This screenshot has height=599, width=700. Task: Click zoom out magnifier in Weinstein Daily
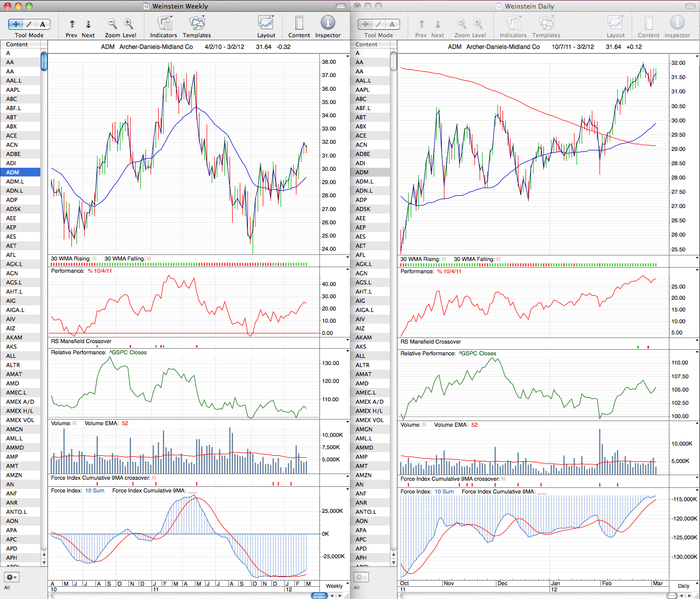[x=462, y=23]
